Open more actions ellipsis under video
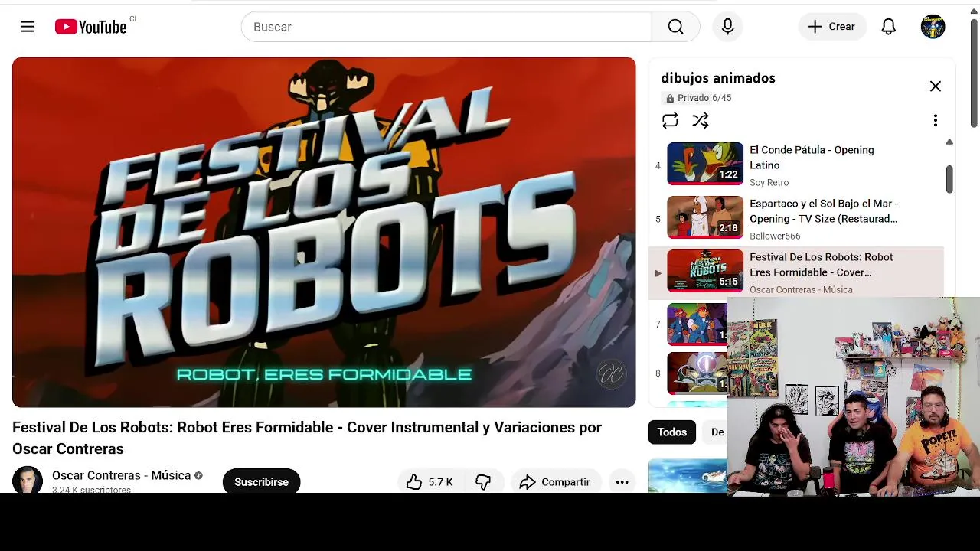The height and width of the screenshot is (551, 980). (x=622, y=481)
